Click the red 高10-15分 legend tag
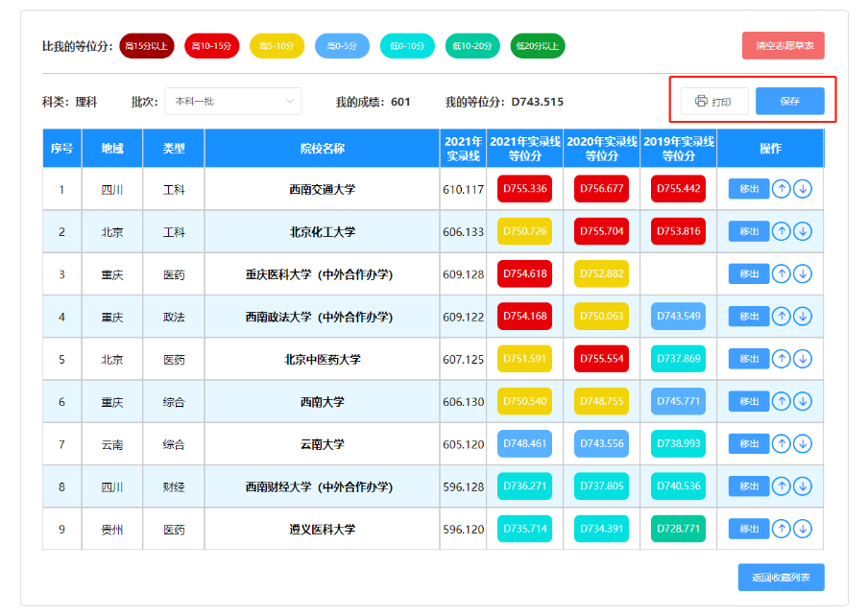The width and height of the screenshot is (868, 616). coord(211,46)
